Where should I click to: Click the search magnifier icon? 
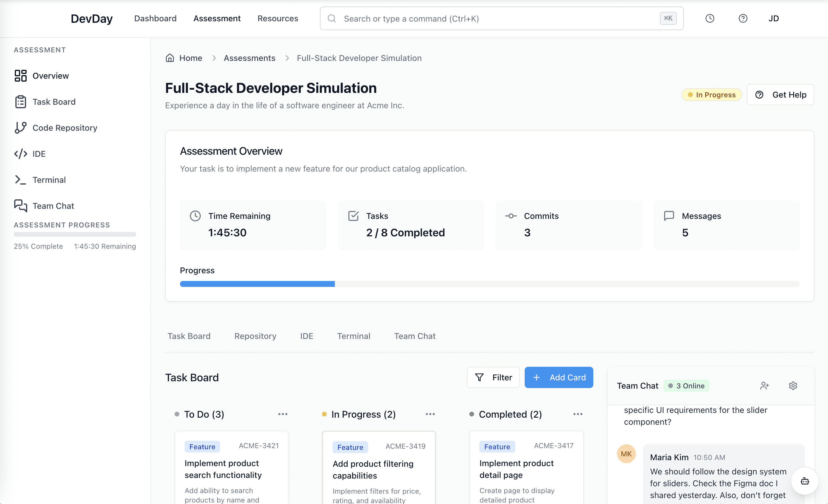pyautogui.click(x=332, y=18)
